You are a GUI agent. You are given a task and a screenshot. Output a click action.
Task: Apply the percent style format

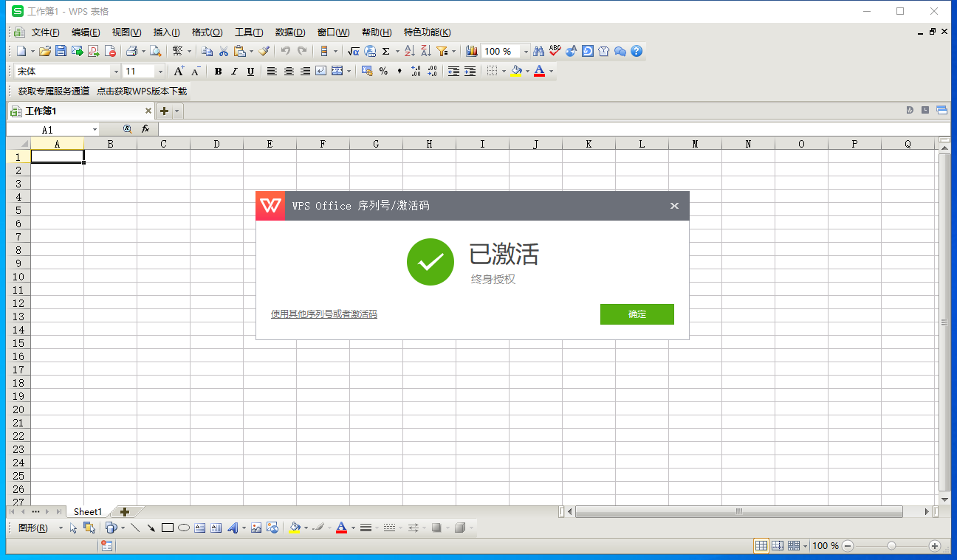coord(383,71)
